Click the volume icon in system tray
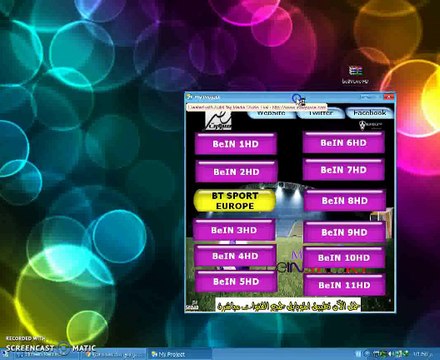 click(391, 354)
